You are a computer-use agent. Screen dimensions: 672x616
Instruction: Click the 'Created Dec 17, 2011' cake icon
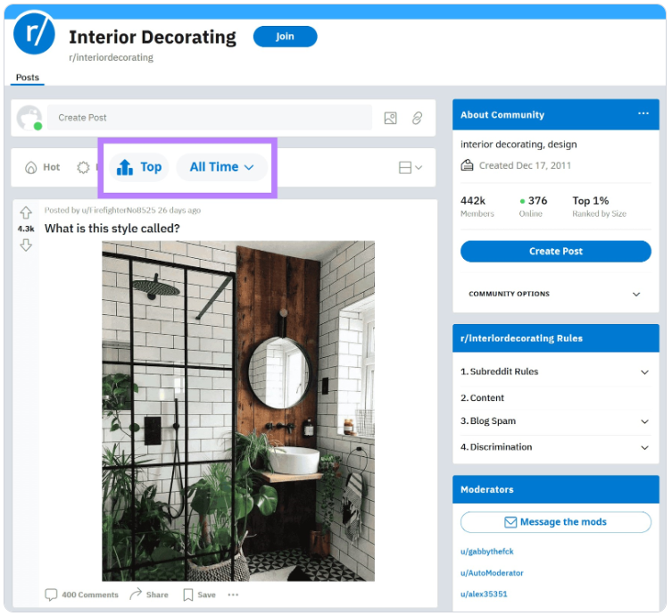click(467, 165)
